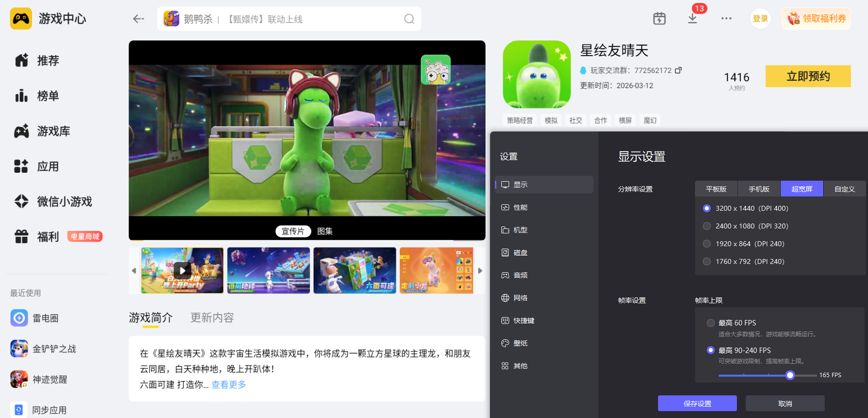Show previous thumbnails with left arrow
The width and height of the screenshot is (868, 418).
click(134, 271)
